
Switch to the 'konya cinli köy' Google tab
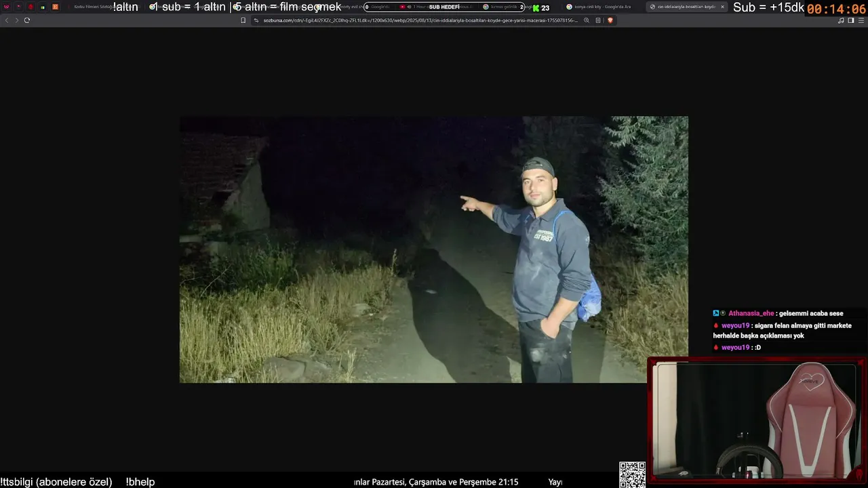coord(602,7)
